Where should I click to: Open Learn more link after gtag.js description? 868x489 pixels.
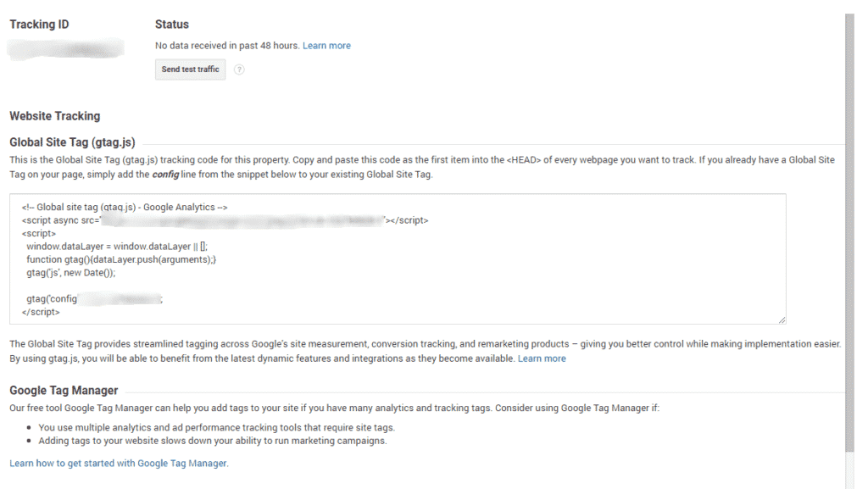pos(542,358)
